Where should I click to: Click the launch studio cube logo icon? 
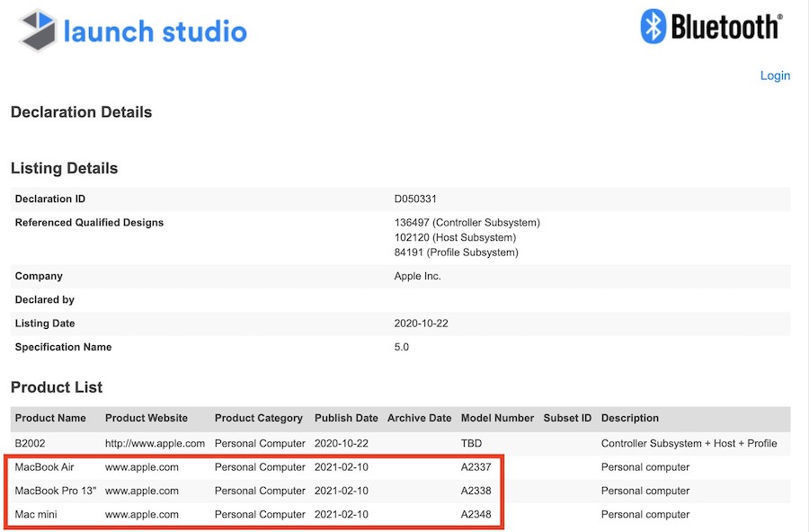tap(37, 31)
